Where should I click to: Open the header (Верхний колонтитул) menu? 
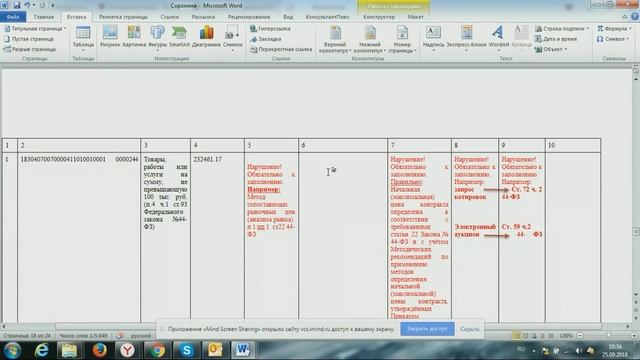pos(335,39)
